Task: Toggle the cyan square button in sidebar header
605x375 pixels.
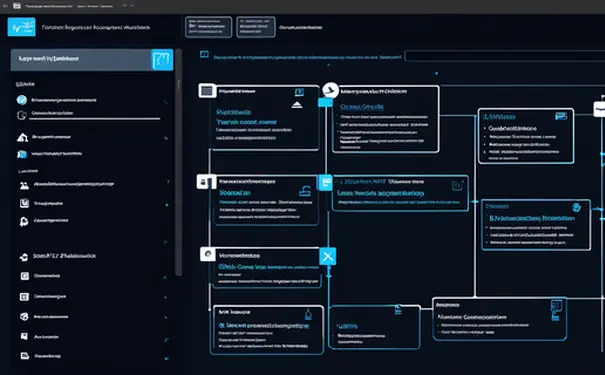Action: [x=162, y=60]
